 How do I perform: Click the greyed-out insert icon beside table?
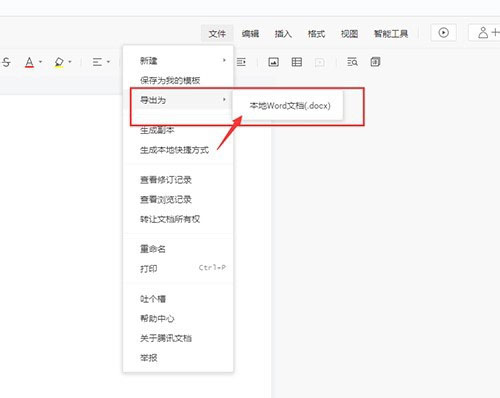coord(320,62)
